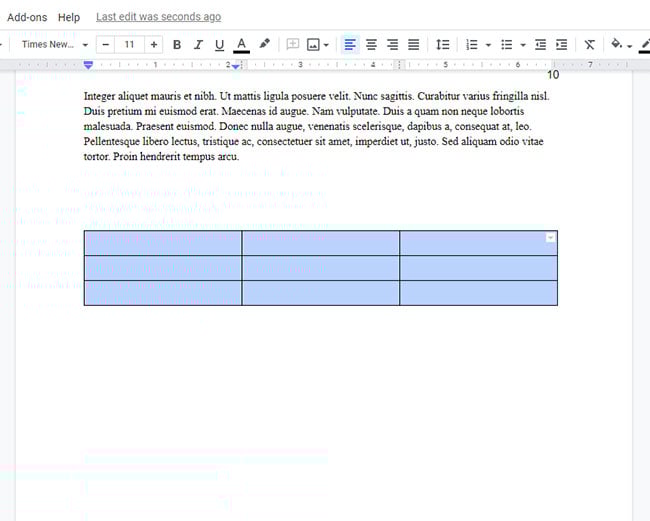Expand numbered list style dropdown

click(x=488, y=45)
